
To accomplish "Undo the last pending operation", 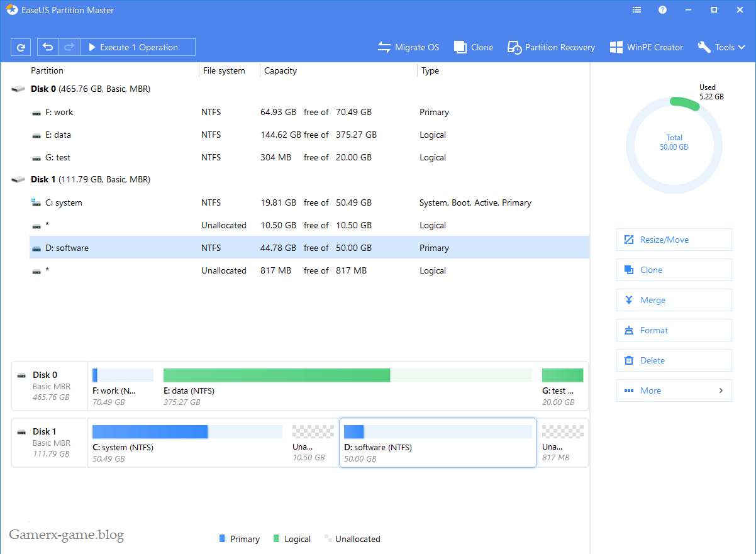I will 48,47.
